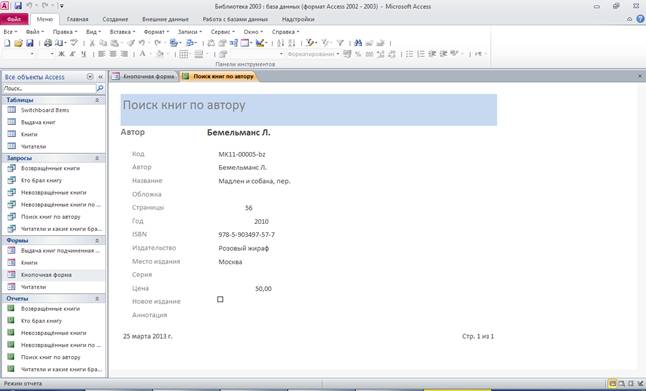Collapse the Таблицы group in navigation pane

(97, 100)
